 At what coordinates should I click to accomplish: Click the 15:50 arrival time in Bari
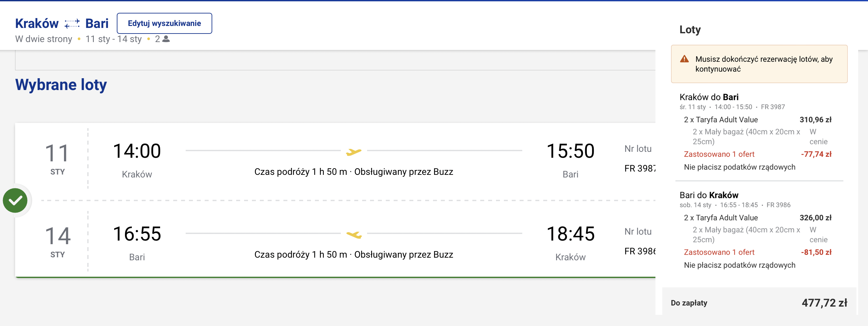point(570,151)
